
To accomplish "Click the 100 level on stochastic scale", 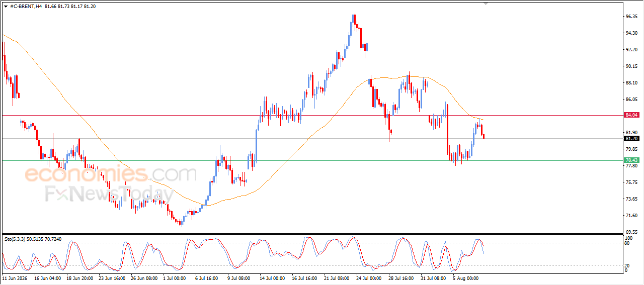I will point(628,238).
